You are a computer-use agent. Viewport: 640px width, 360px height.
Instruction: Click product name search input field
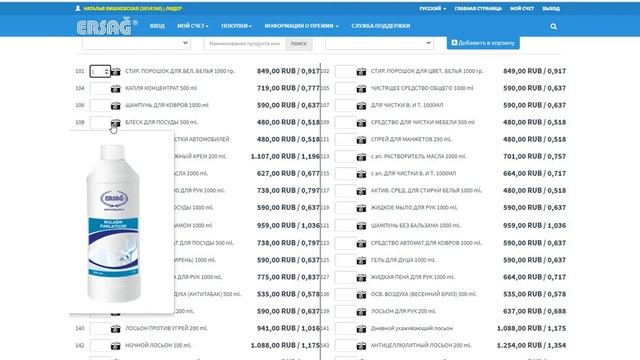(x=245, y=44)
